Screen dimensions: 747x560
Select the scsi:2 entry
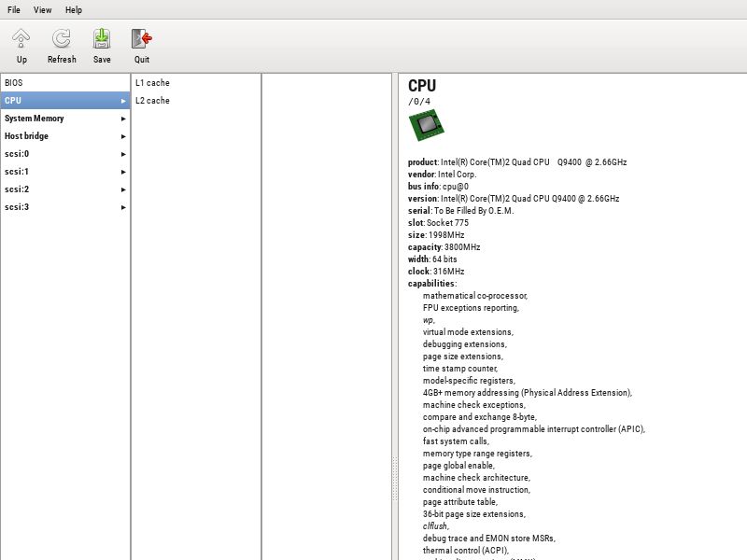point(65,189)
